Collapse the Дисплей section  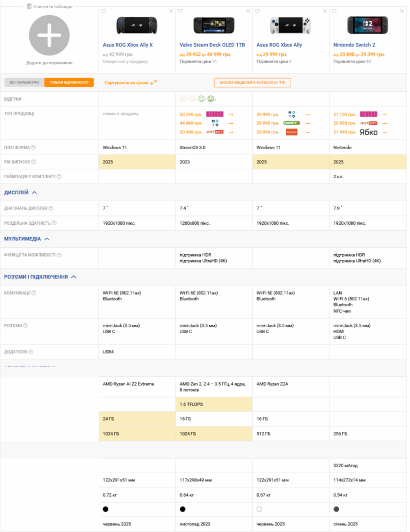click(x=34, y=193)
